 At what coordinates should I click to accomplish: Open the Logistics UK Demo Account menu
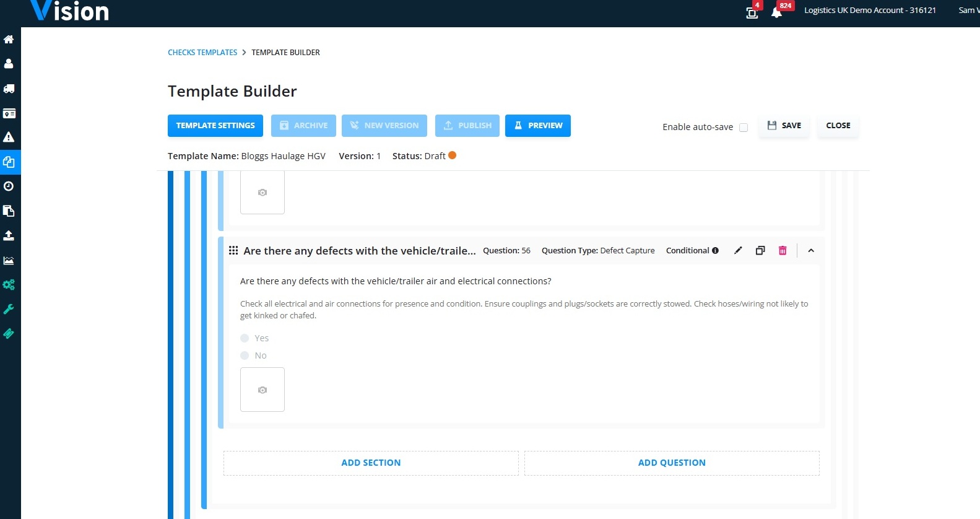coord(870,11)
